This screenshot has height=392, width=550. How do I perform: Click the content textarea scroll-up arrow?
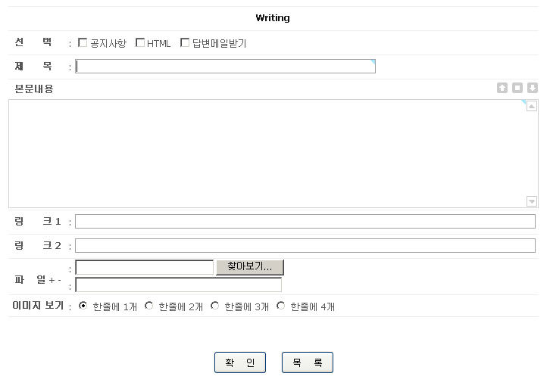point(532,107)
